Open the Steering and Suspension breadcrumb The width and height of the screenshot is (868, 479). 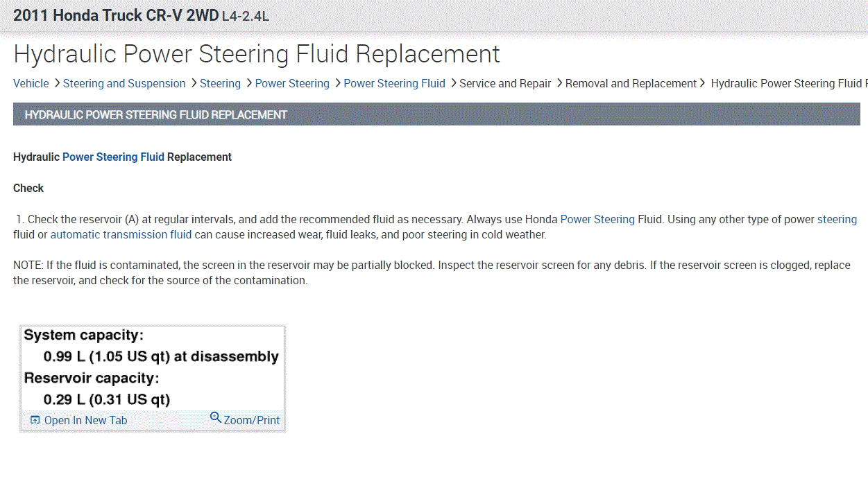(124, 83)
